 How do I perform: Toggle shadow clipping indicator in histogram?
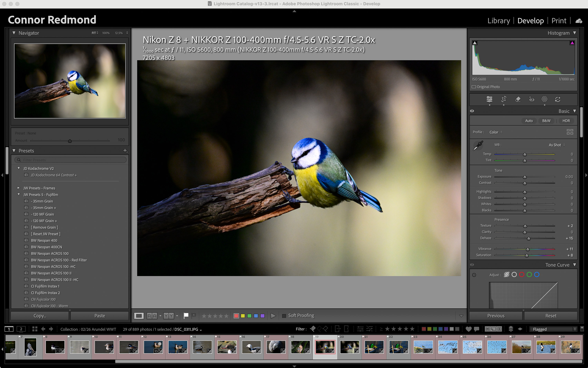pyautogui.click(x=475, y=43)
